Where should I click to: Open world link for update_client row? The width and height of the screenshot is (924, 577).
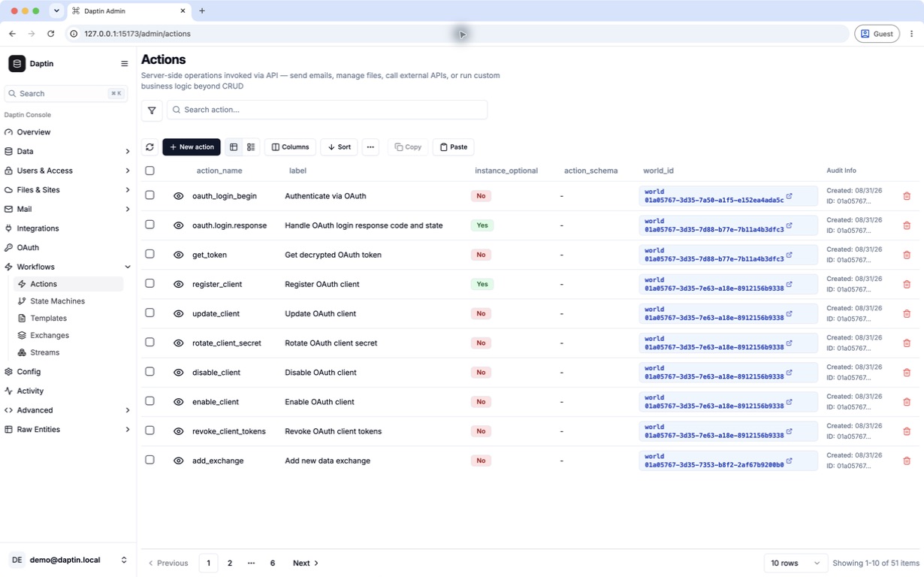pos(789,313)
